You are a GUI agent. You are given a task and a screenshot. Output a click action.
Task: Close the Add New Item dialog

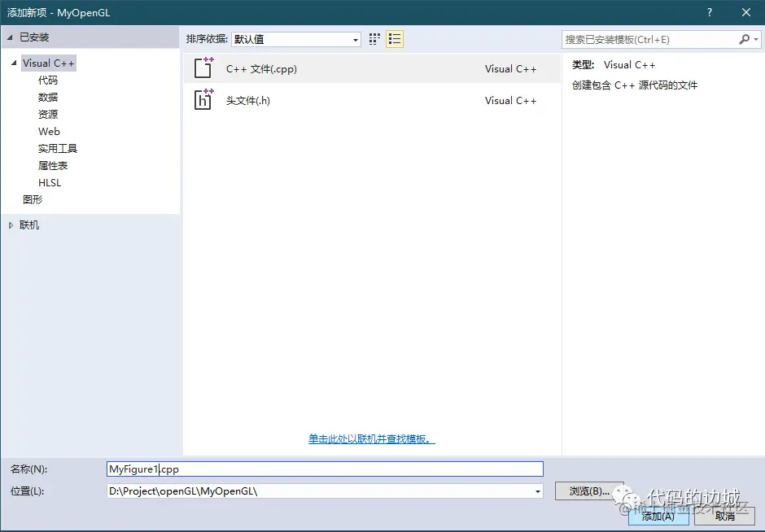tap(746, 12)
